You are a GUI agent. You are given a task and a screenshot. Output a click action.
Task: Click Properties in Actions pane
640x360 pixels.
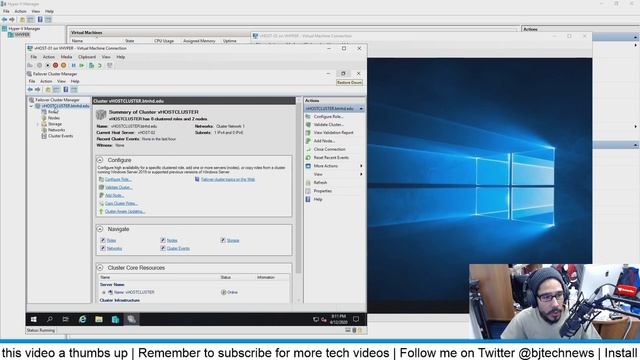[x=322, y=191]
